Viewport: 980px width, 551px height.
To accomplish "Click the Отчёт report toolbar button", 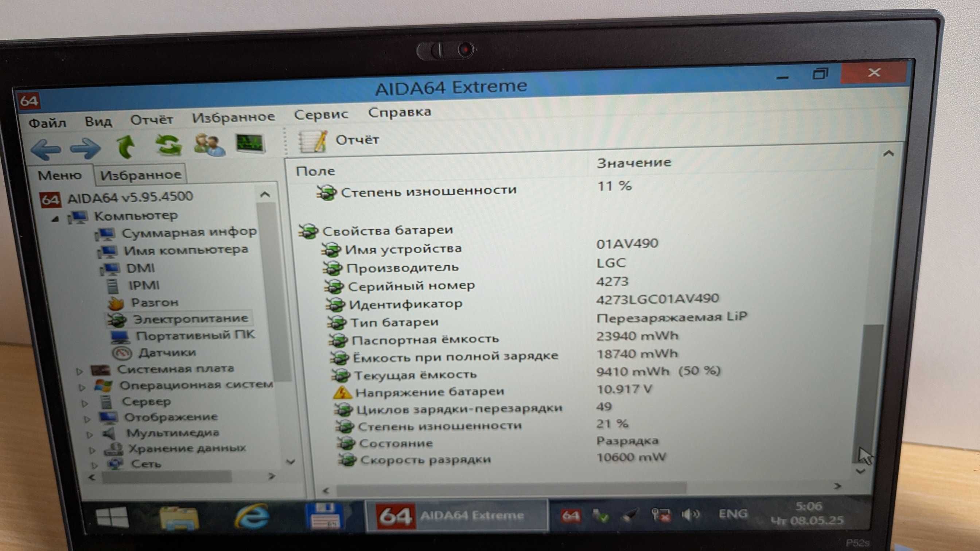I will (340, 141).
